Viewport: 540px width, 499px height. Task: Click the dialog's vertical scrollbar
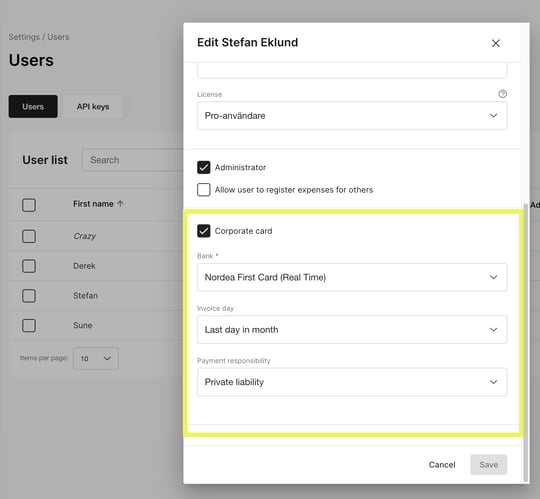pyautogui.click(x=525, y=342)
